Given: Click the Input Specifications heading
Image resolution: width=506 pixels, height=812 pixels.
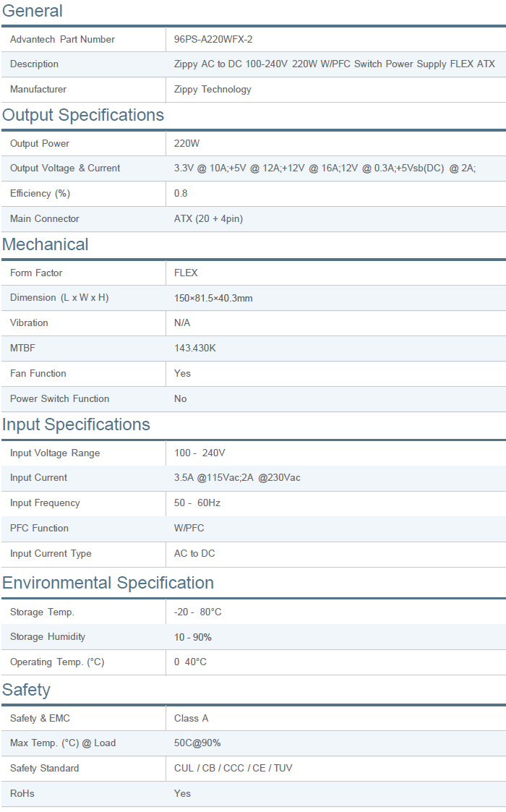Looking at the screenshot, I should click(76, 425).
